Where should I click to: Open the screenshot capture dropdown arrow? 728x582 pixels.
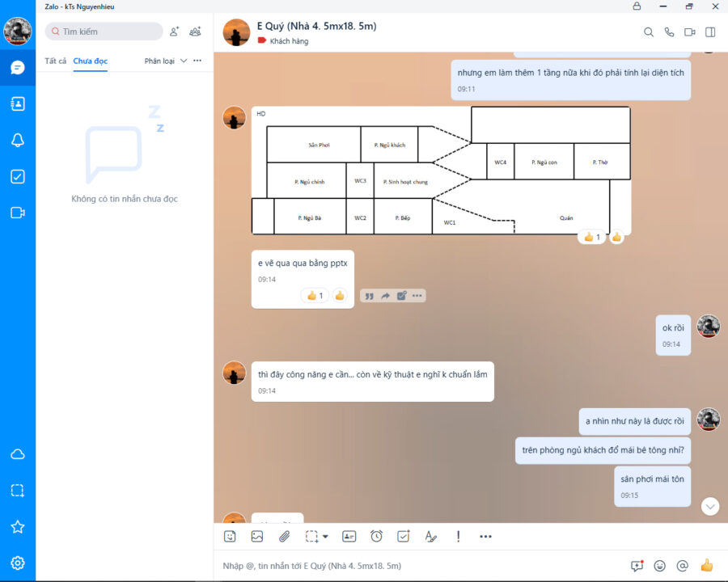point(325,536)
